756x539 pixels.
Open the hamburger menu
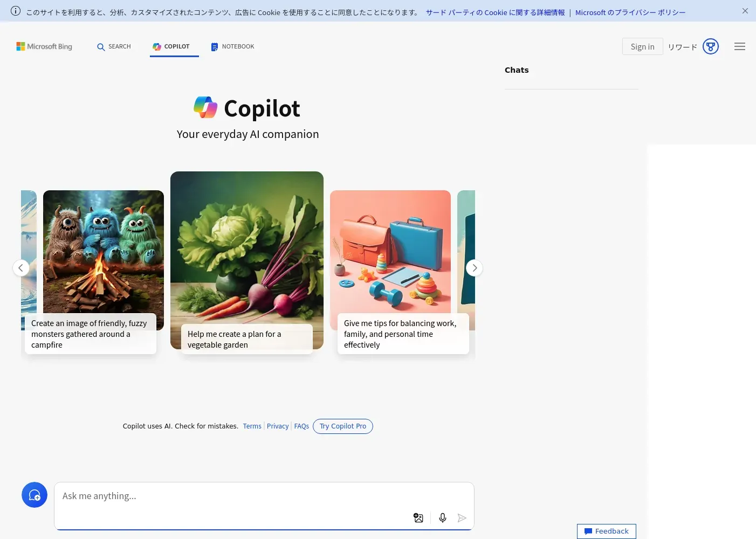point(740,47)
